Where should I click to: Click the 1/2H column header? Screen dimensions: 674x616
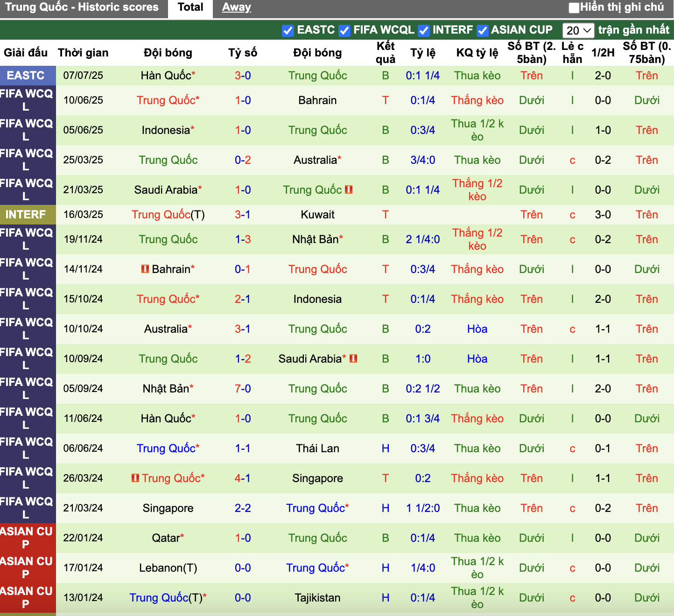pos(603,53)
